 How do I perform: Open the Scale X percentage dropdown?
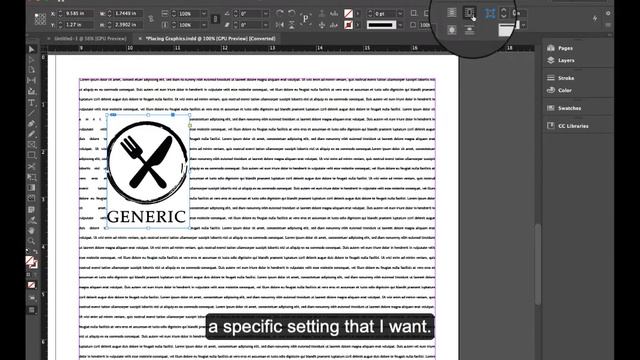pyautogui.click(x=203, y=13)
